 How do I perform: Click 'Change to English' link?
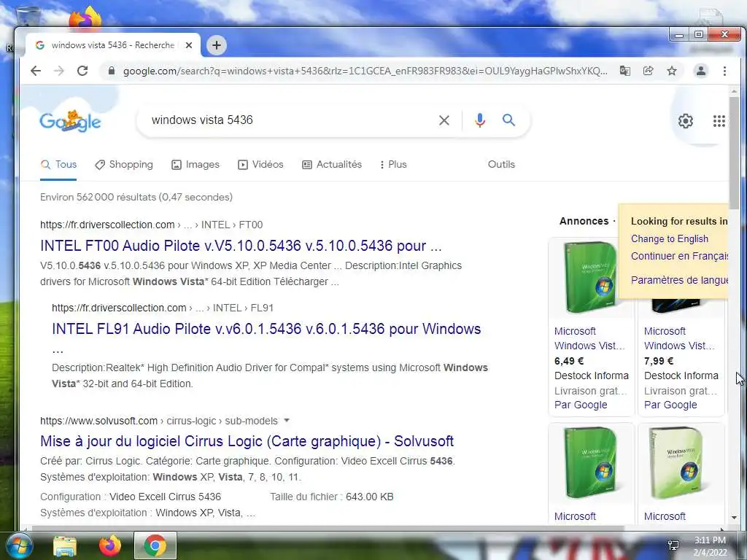670,238
